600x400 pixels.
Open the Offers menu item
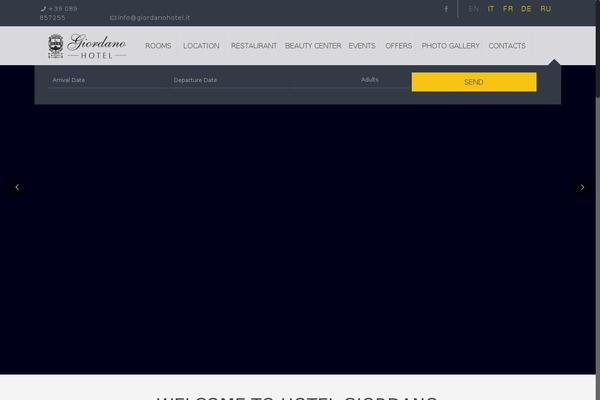tap(398, 46)
